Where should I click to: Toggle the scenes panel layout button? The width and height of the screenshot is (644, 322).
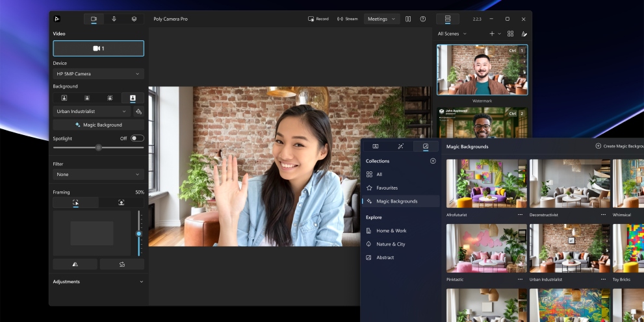tap(447, 19)
